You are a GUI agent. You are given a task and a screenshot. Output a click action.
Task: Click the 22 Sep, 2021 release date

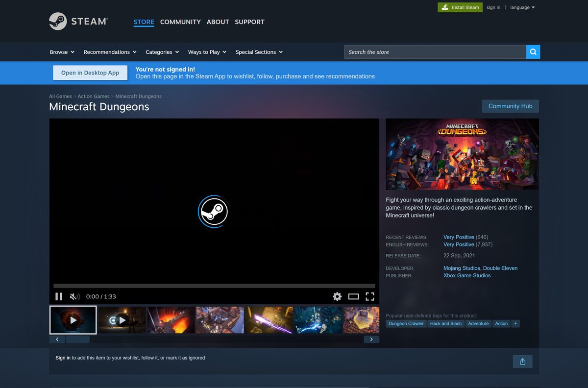tap(459, 256)
